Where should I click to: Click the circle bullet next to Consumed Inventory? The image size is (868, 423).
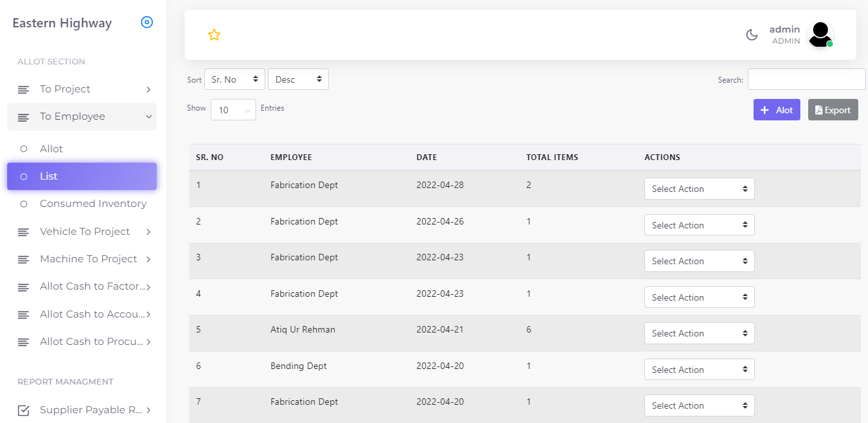click(24, 204)
